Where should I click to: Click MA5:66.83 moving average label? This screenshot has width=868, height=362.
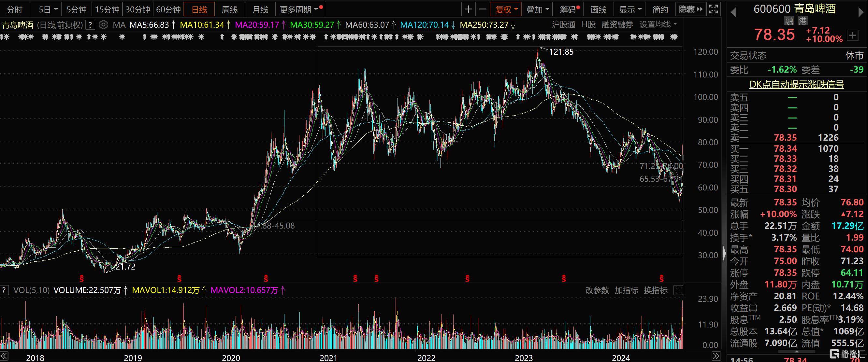[152, 25]
